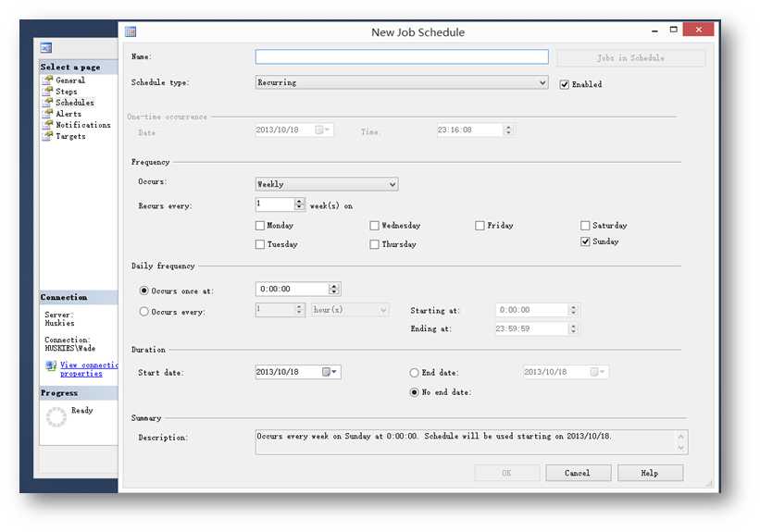The image size is (760, 532).
Task: Click the Targets page icon
Action: point(47,136)
